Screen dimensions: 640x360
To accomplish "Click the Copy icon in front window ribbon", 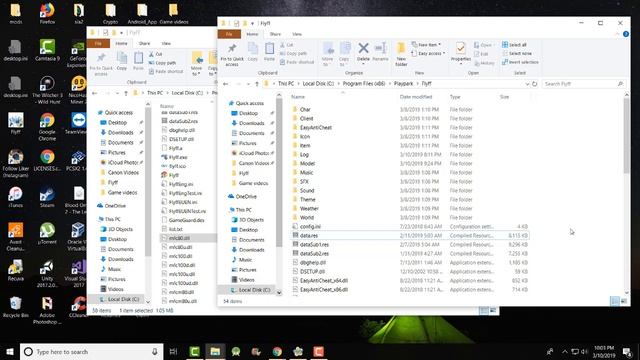I will click(x=253, y=52).
